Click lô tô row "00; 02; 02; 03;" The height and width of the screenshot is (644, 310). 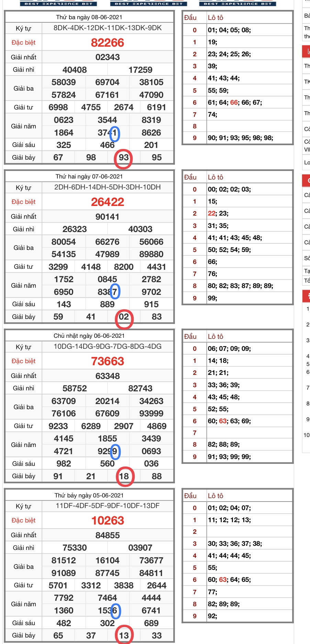(229, 189)
